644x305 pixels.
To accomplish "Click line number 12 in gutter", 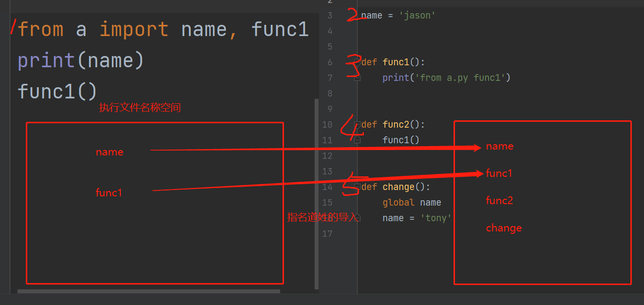I will [x=327, y=155].
